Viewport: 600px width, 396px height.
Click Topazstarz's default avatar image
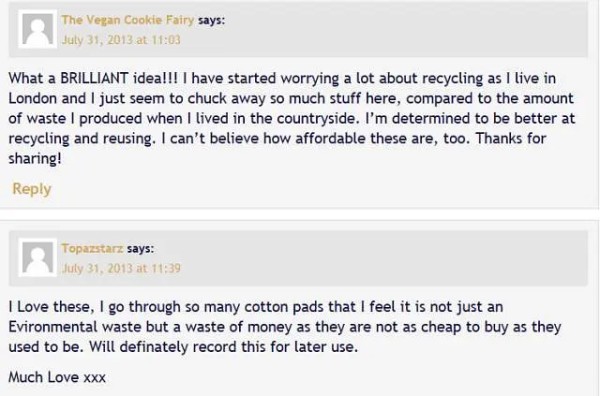38,257
